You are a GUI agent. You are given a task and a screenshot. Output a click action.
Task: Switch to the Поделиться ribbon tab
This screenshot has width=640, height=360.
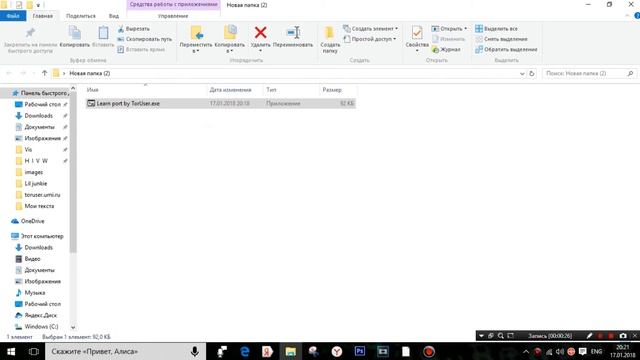click(x=81, y=16)
